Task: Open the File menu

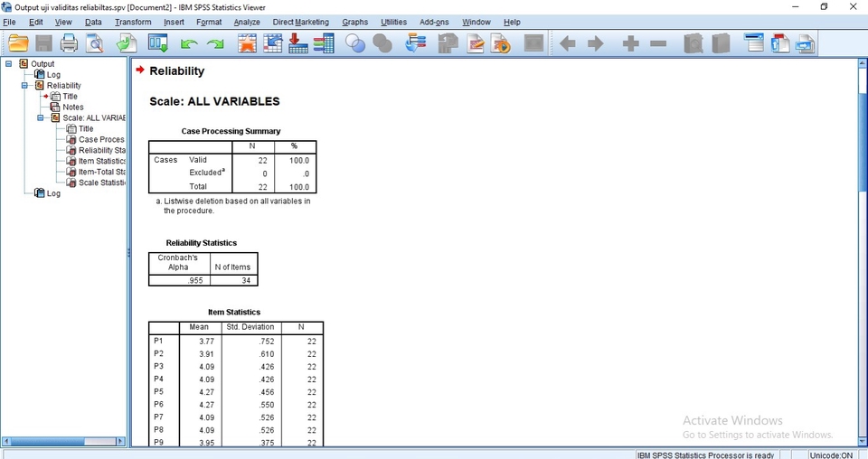Action: (9, 22)
